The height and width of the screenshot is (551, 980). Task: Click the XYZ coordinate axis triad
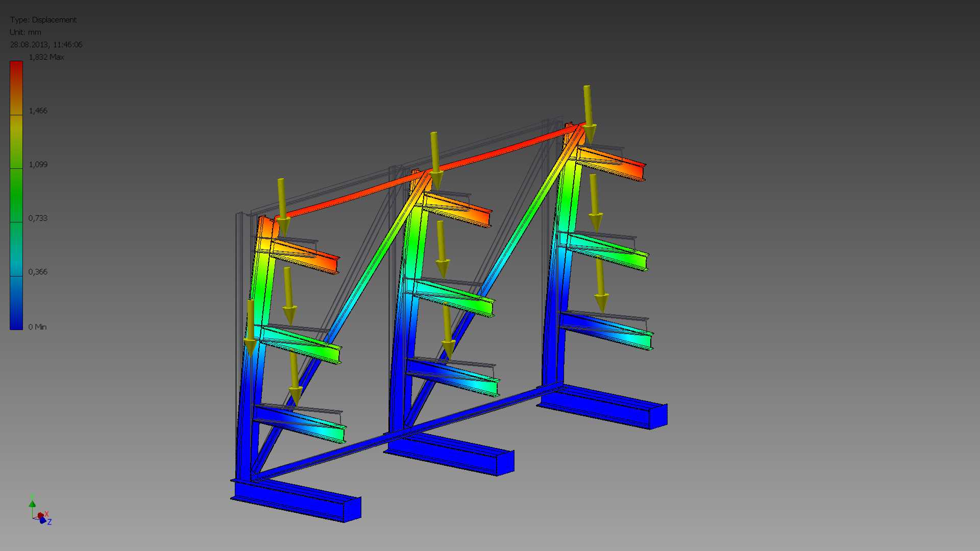point(40,510)
